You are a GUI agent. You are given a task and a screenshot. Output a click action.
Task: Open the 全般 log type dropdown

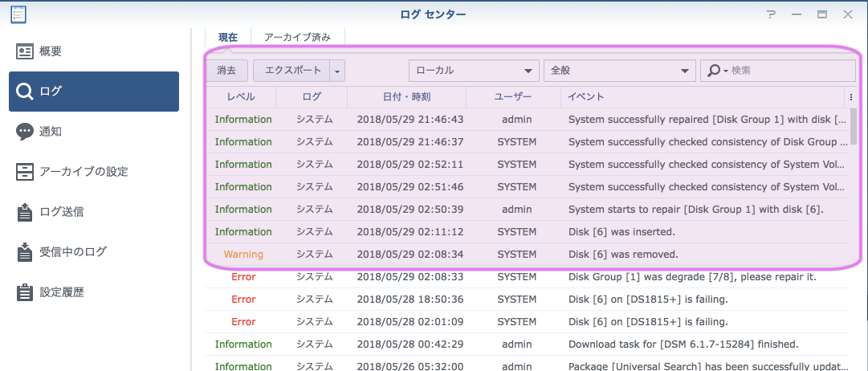click(x=618, y=71)
